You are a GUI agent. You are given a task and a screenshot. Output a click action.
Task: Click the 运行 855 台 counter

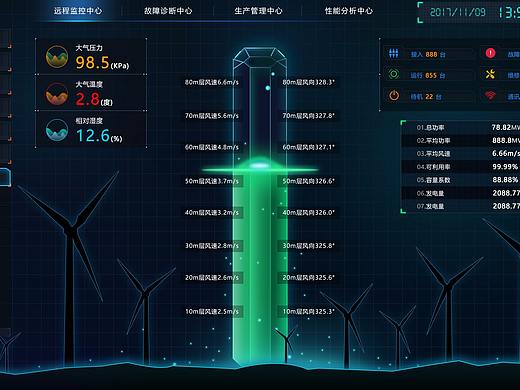click(428, 76)
